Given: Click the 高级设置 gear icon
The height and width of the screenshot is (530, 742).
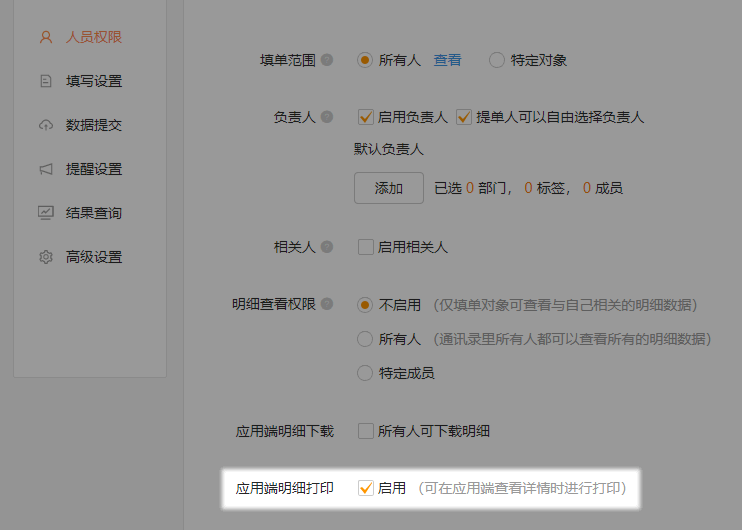Looking at the screenshot, I should click(x=45, y=257).
